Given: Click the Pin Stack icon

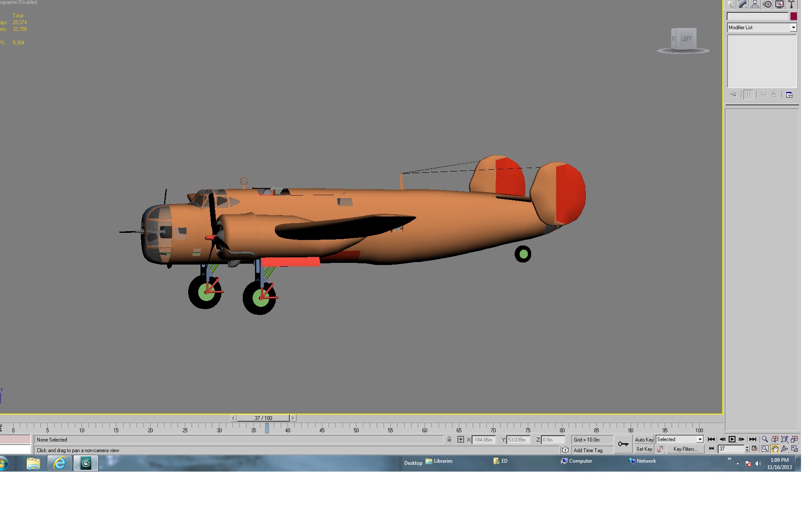Looking at the screenshot, I should coord(733,95).
